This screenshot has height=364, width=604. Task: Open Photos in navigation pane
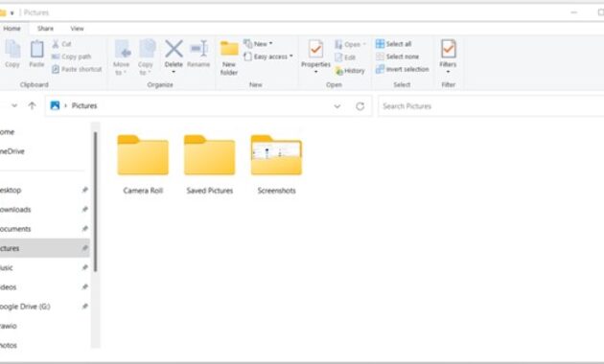coord(9,345)
